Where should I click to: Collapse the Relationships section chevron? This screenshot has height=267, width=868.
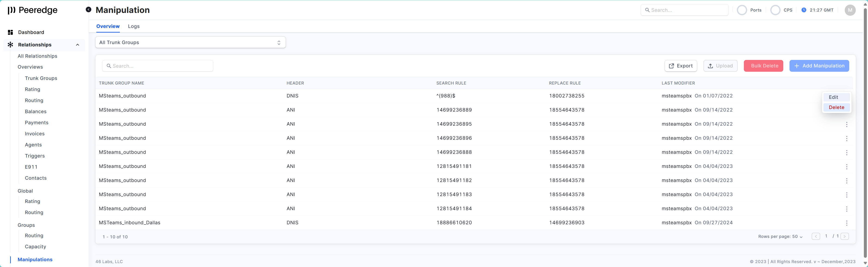[77, 45]
